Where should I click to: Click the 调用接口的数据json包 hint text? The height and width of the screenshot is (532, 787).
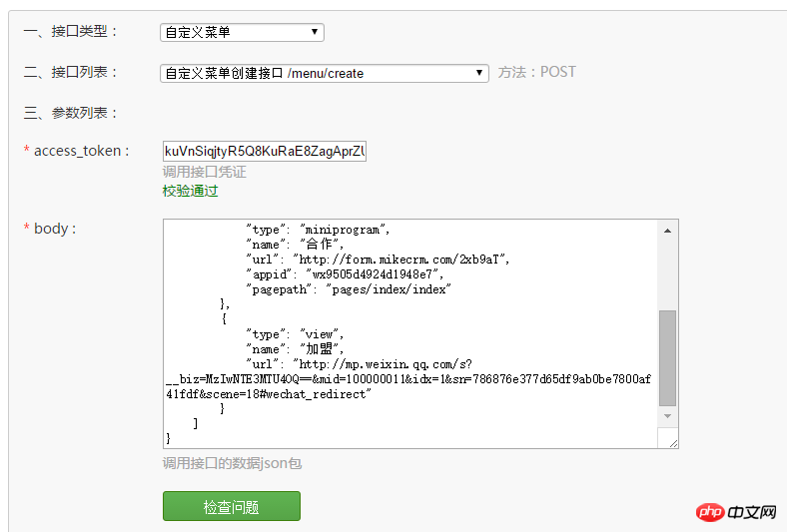click(232, 463)
